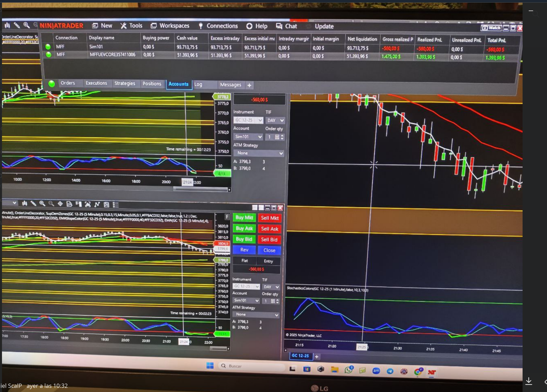Toggle the Watch button in Control Center
Screen dimensions: 547x392
[491, 28]
